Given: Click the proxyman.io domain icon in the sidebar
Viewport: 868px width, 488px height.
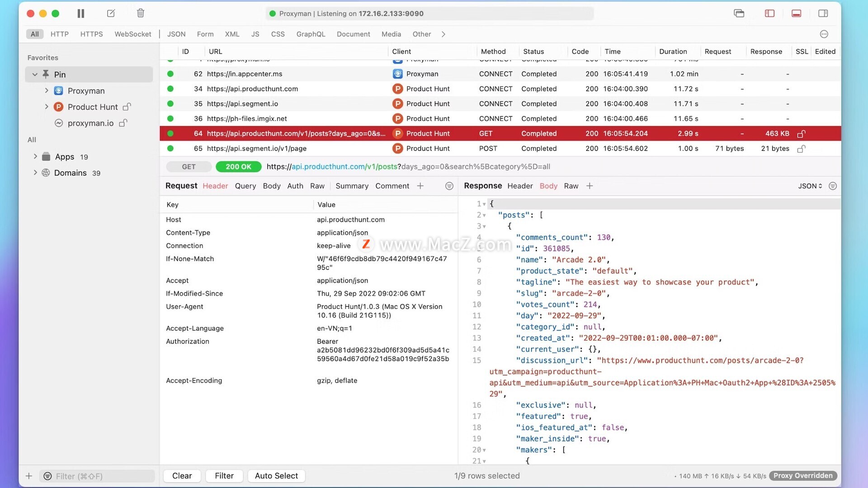Looking at the screenshot, I should [59, 123].
